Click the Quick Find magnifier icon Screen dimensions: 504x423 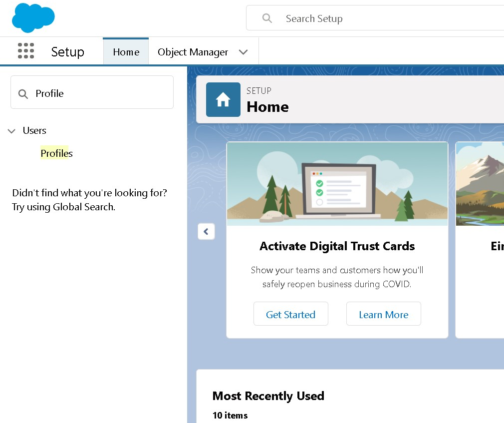[x=23, y=93]
